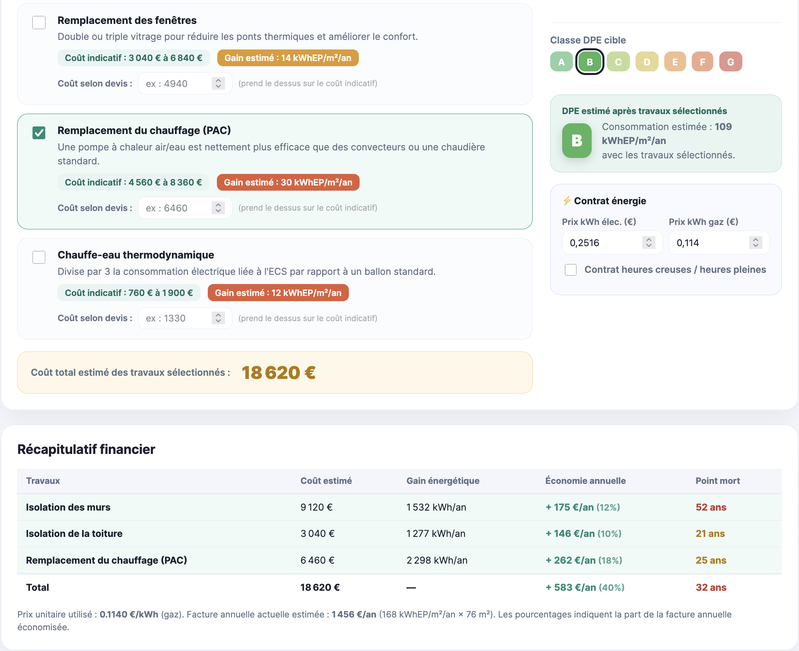
Task: Click the large green B badge in estimated DPE
Action: pyautogui.click(x=576, y=141)
